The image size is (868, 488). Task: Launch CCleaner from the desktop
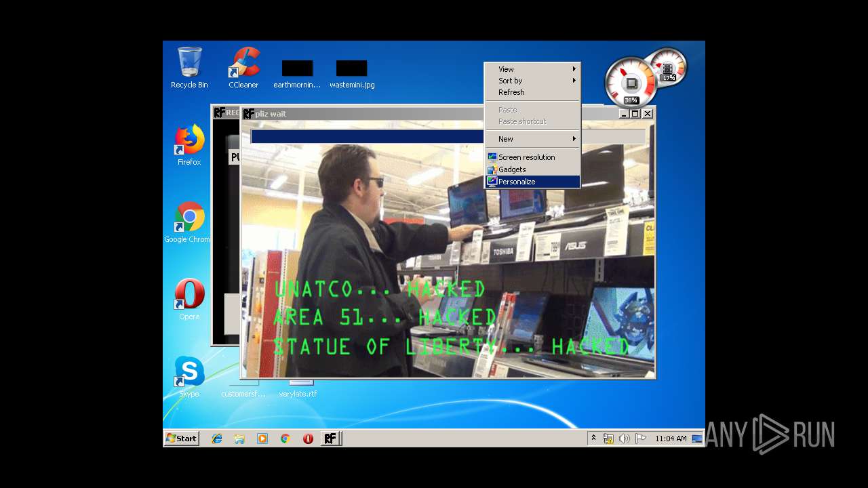click(243, 67)
